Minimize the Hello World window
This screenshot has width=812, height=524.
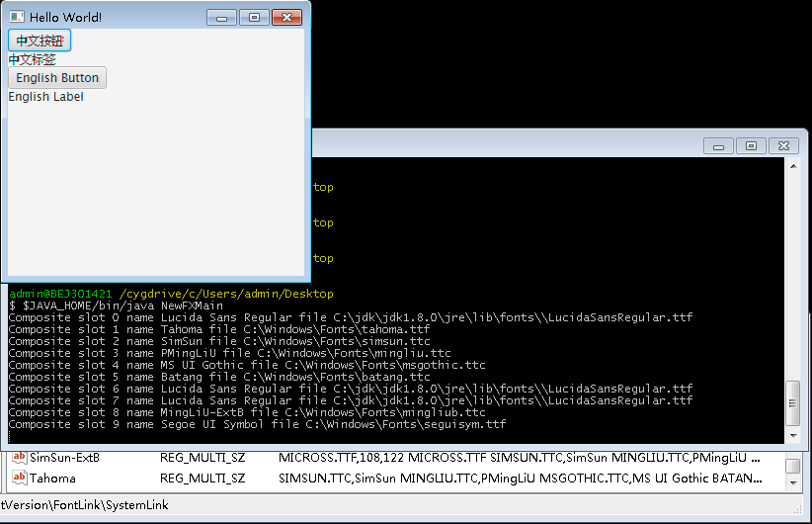(222, 17)
